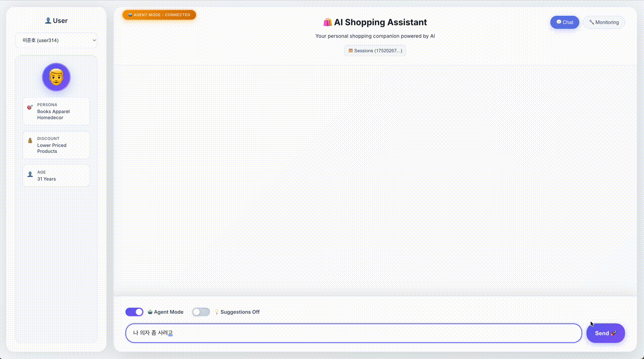Viewport: 644px width, 359px height.
Task: Expand the Sessions list button
Action: click(375, 51)
